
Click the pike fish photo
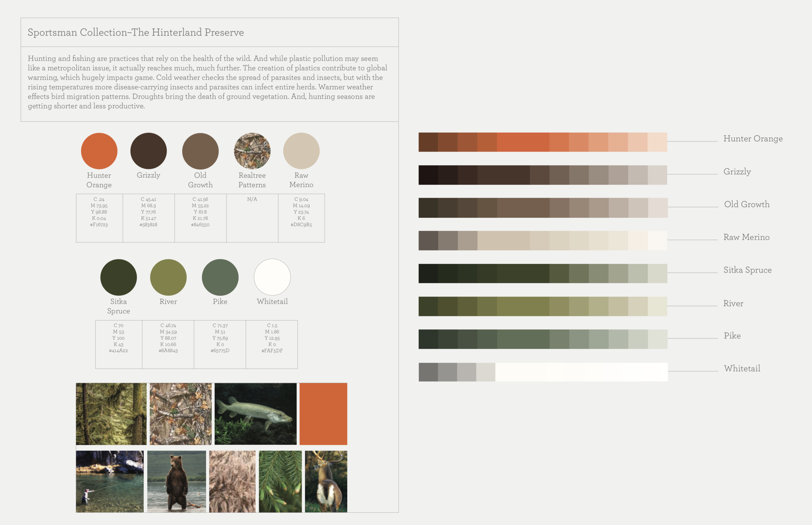coord(255,413)
